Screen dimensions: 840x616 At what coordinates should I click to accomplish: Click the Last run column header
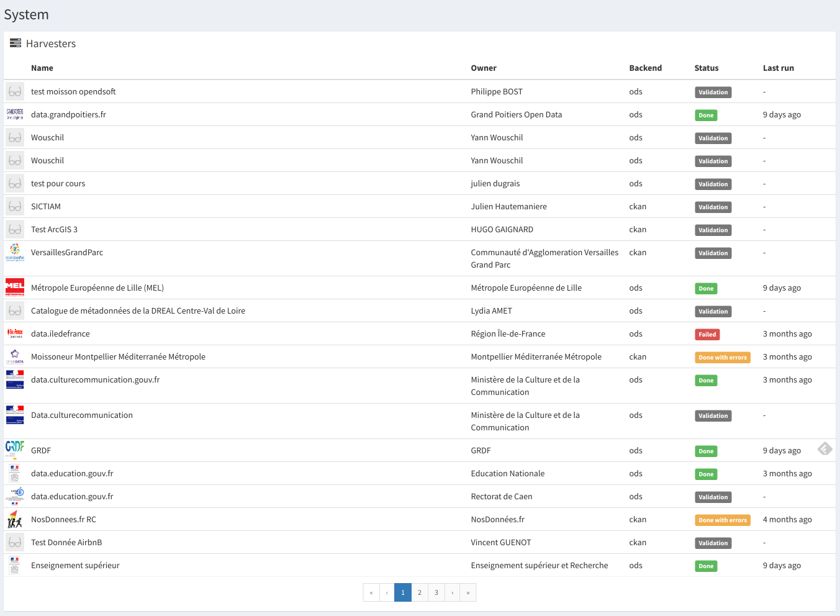[x=779, y=68]
